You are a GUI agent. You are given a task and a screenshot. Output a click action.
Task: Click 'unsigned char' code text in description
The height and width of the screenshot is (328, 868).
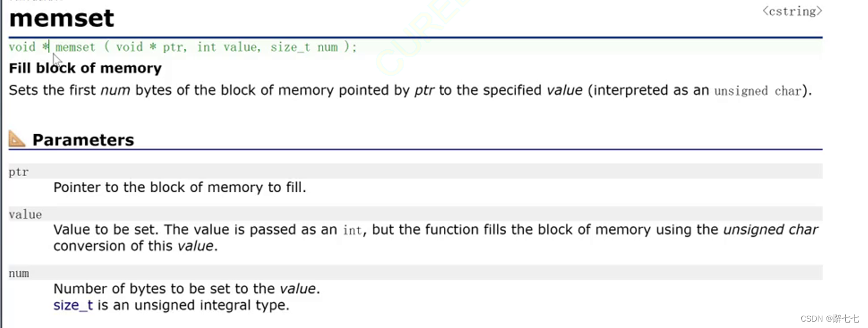click(x=758, y=91)
